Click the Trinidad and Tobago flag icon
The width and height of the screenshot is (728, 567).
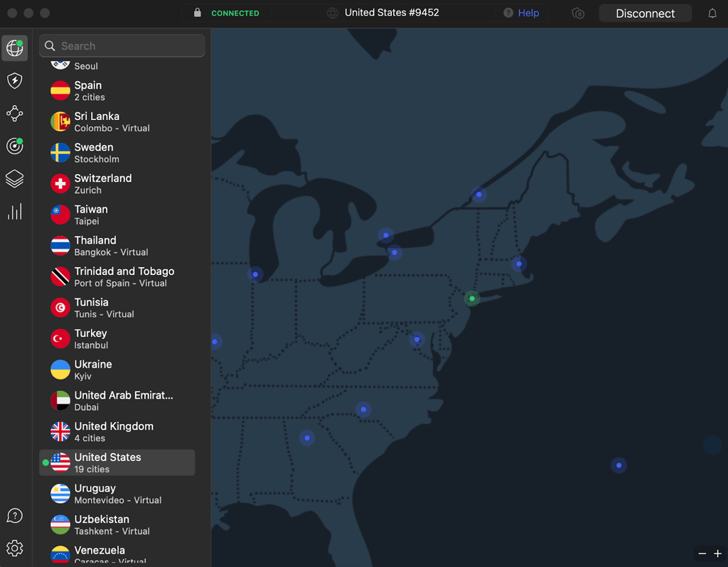(60, 276)
